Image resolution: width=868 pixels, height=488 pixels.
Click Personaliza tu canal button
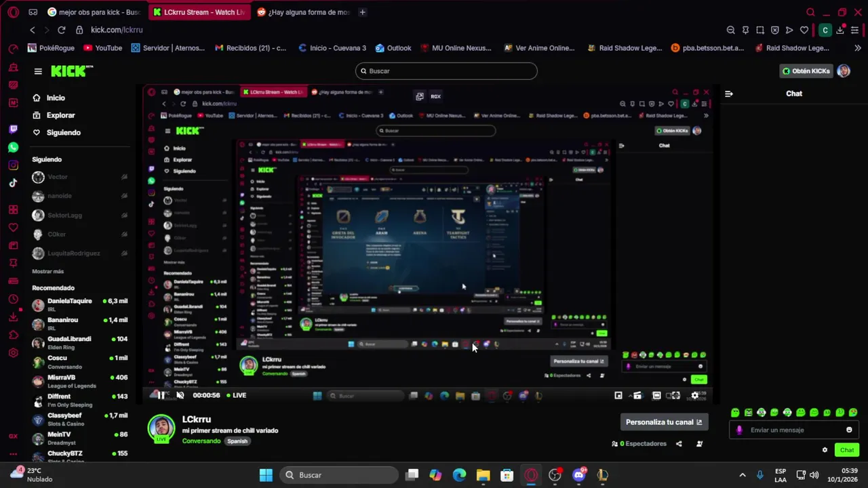663,422
